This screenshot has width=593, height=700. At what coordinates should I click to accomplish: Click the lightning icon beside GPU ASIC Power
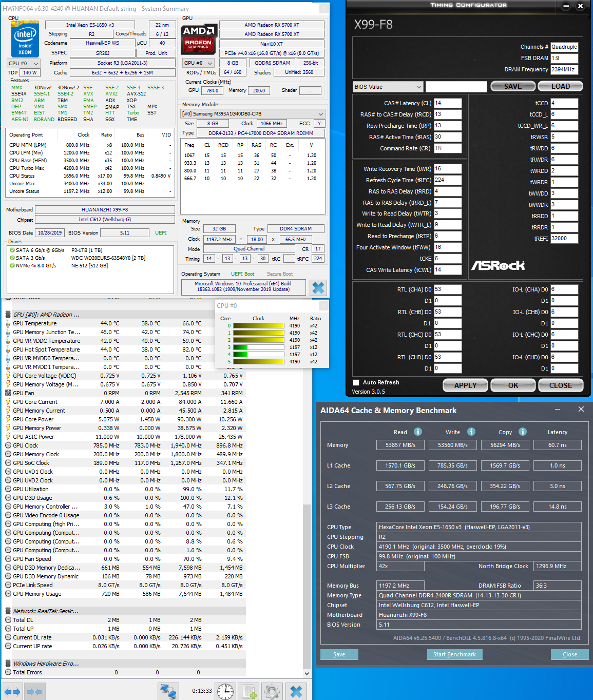pyautogui.click(x=8, y=437)
